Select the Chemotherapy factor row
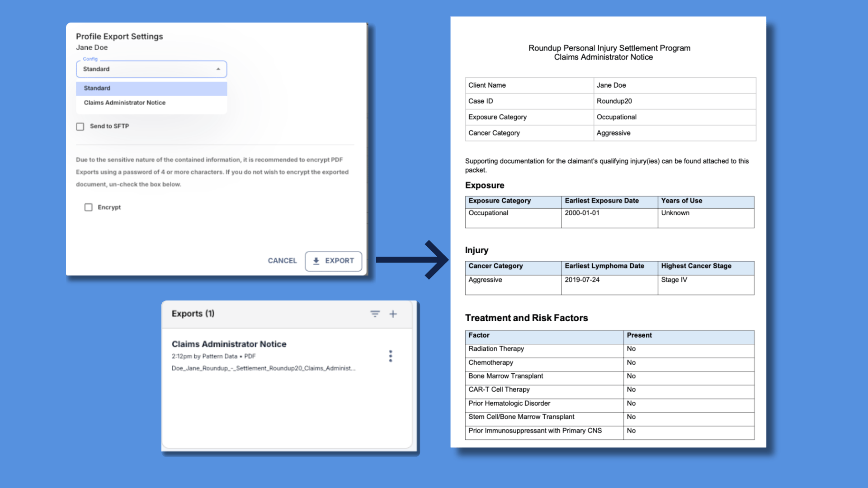The width and height of the screenshot is (868, 488). click(x=609, y=365)
